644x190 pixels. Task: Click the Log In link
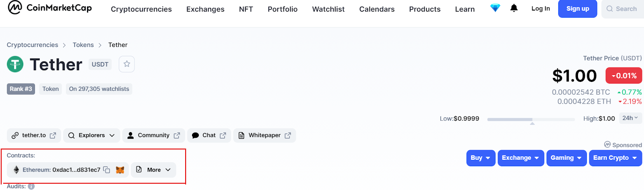541,8
